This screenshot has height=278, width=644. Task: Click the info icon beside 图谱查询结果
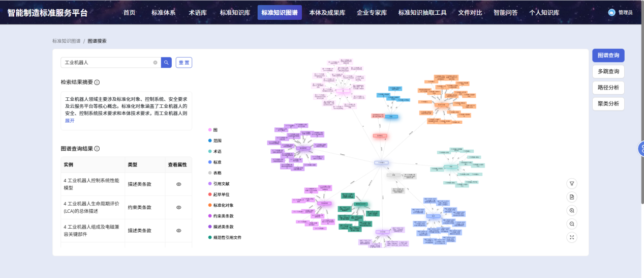[x=97, y=149]
